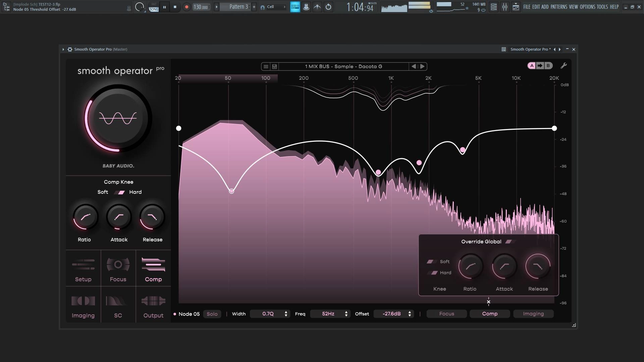The width and height of the screenshot is (644, 362).
Task: Click the large main smoothing knob
Action: pyautogui.click(x=118, y=118)
